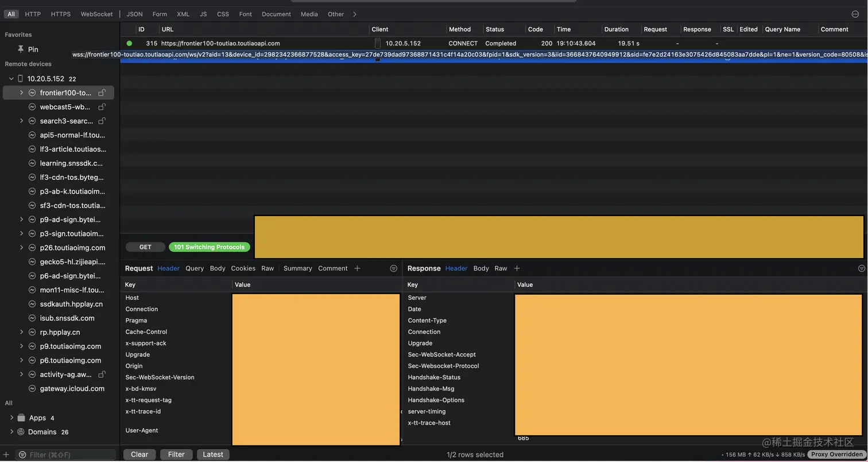This screenshot has height=462, width=868.
Task: Click the domain icon next to gateway.icloud.com
Action: [x=32, y=388]
